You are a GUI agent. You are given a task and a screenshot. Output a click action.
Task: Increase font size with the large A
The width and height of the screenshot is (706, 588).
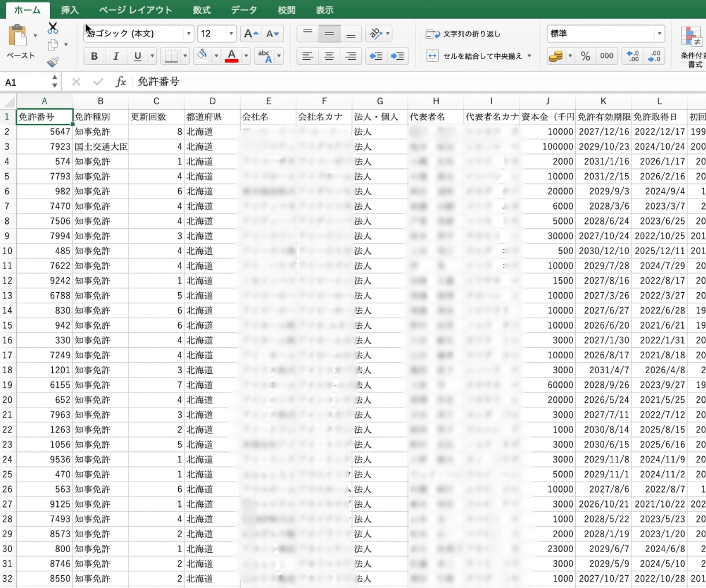[251, 34]
